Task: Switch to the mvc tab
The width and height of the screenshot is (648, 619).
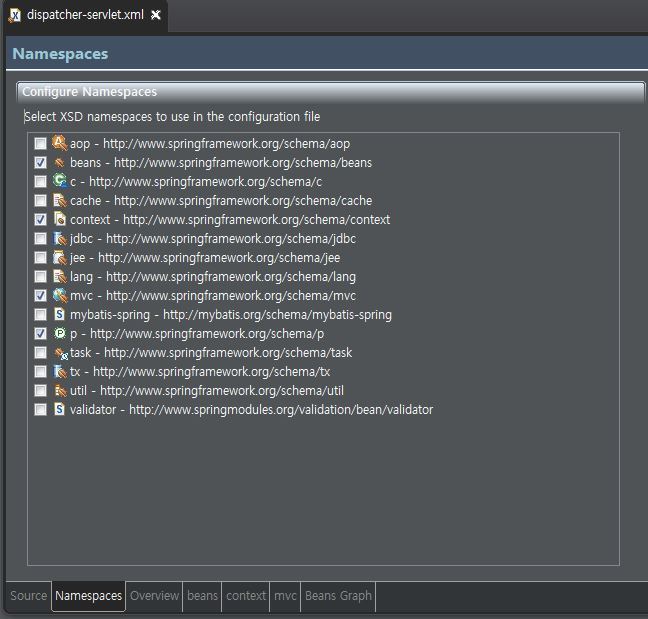Action: [285, 595]
